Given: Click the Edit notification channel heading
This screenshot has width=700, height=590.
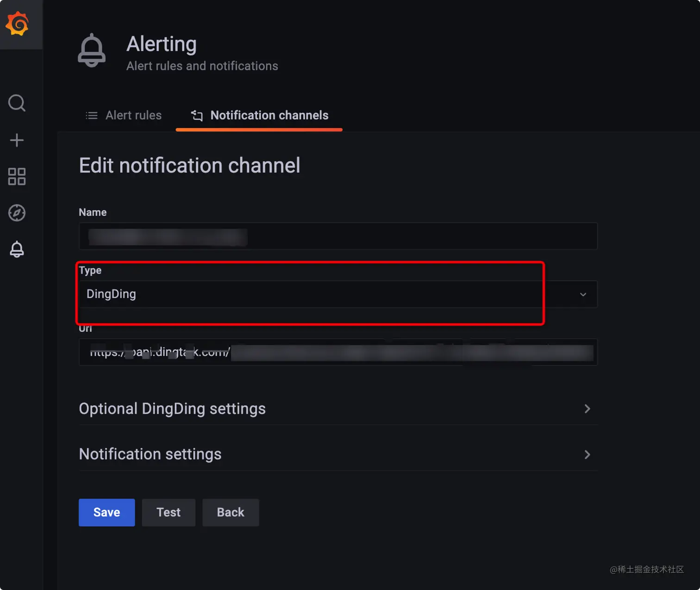Looking at the screenshot, I should (189, 166).
